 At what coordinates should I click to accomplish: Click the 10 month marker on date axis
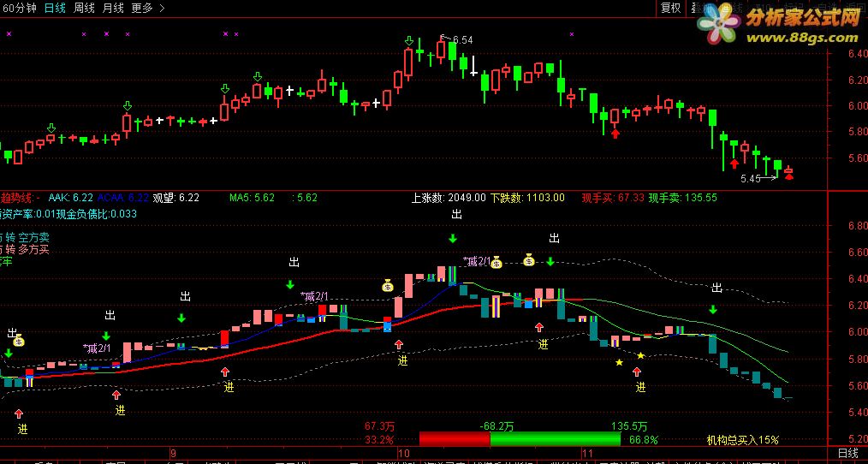click(403, 453)
